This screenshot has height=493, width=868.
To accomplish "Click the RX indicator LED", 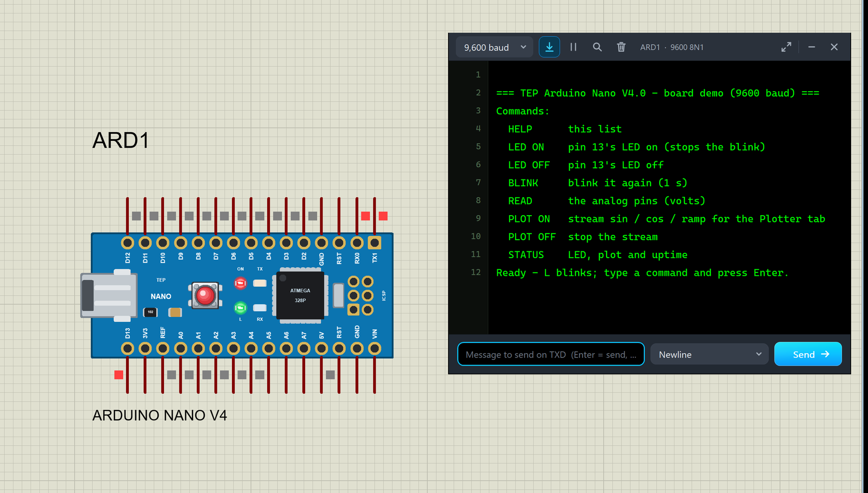I will 260,308.
